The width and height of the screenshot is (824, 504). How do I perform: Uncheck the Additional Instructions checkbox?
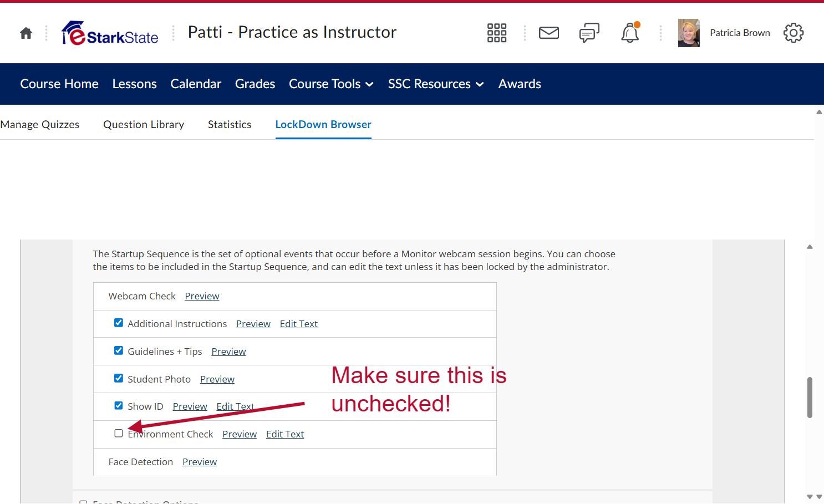coord(119,323)
